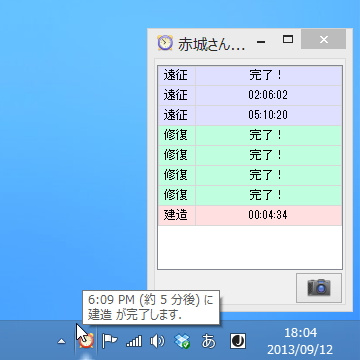Close the 赤城さん window

click(324, 39)
